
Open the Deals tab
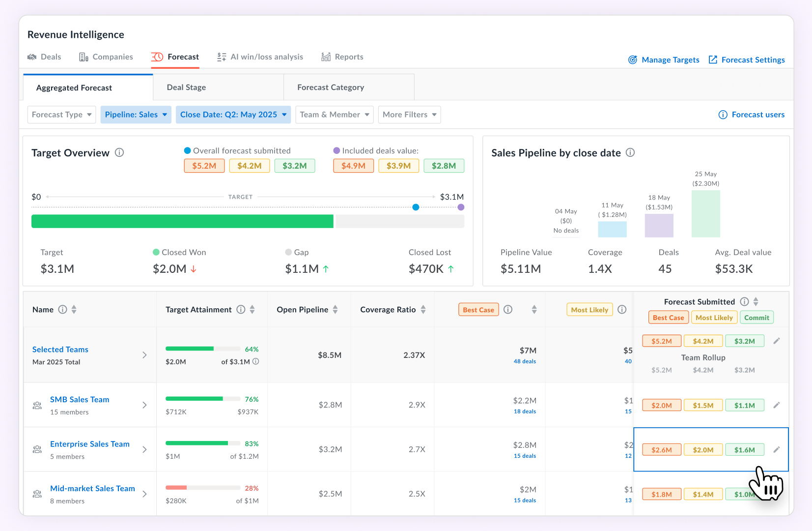pos(44,57)
